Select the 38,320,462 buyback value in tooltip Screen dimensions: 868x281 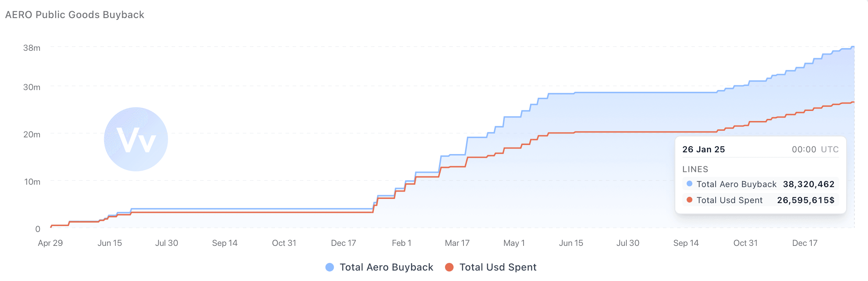click(809, 184)
